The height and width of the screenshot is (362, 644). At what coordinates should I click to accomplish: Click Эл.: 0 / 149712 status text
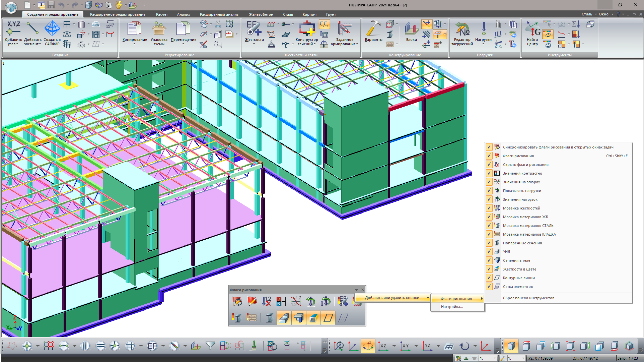tap(585, 358)
